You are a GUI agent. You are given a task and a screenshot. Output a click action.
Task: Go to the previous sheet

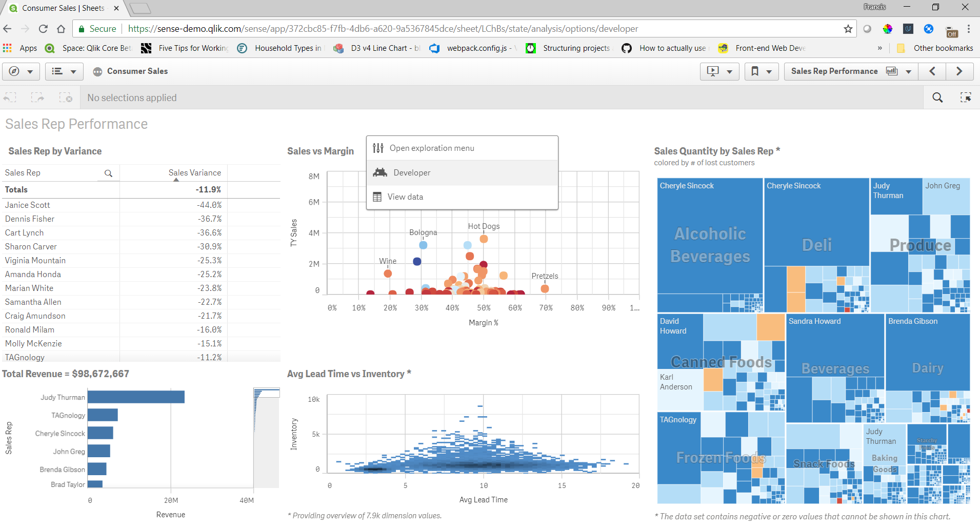coord(932,71)
